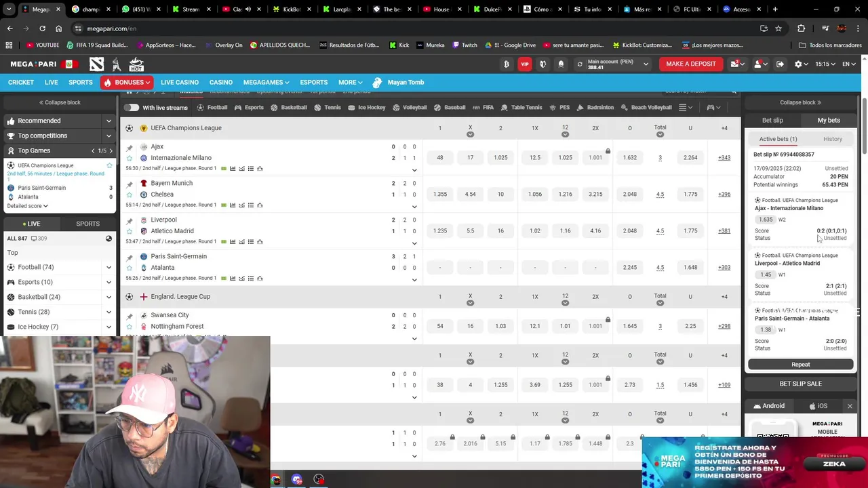Image resolution: width=868 pixels, height=488 pixels.
Task: Open the CRICKET menu item
Action: 21,82
